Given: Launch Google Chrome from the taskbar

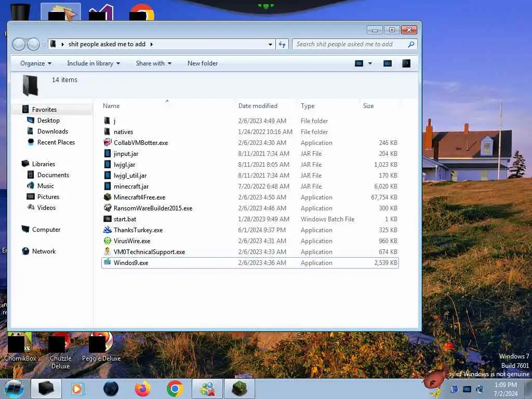Looking at the screenshot, I should pos(175,389).
